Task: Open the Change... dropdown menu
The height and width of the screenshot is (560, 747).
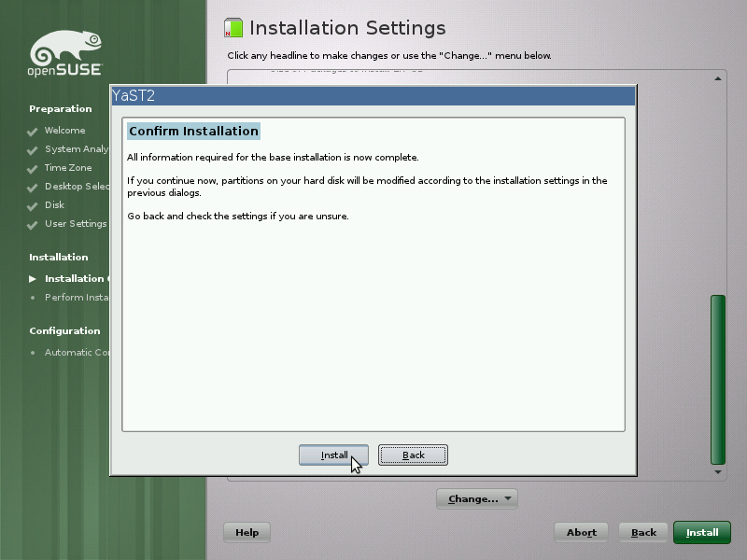Action: [x=477, y=498]
